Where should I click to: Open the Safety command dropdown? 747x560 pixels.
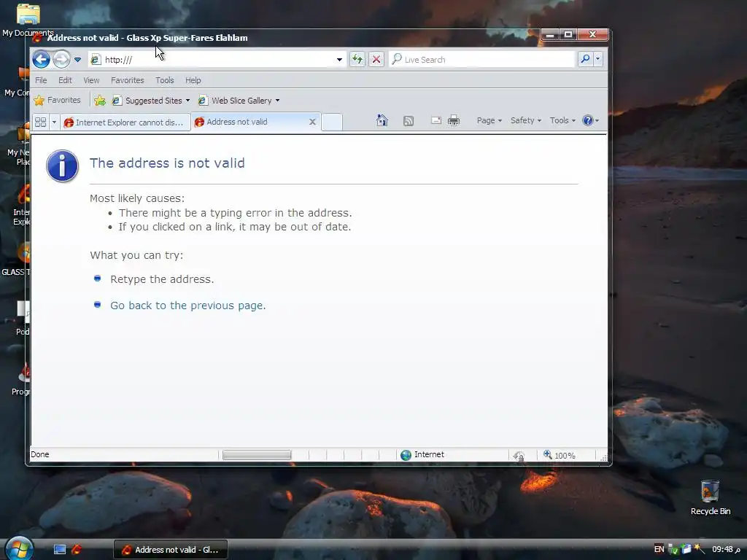tap(526, 120)
